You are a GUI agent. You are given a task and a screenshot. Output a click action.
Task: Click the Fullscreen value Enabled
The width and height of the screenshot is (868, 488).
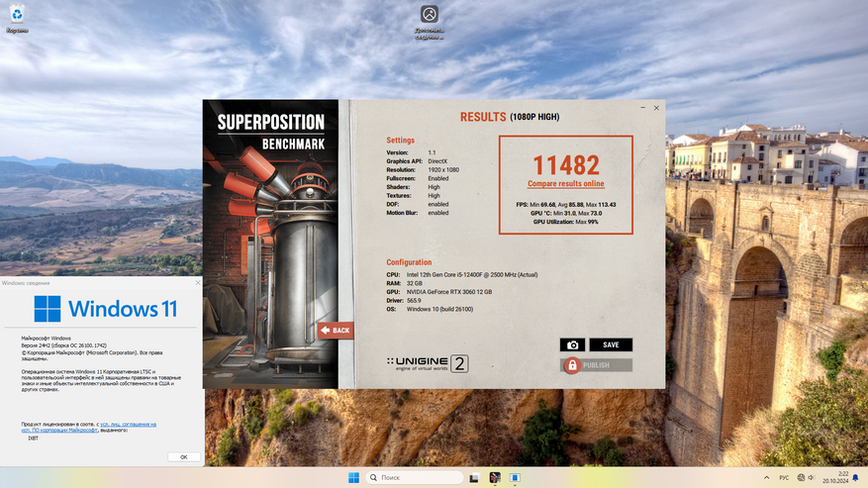click(437, 178)
